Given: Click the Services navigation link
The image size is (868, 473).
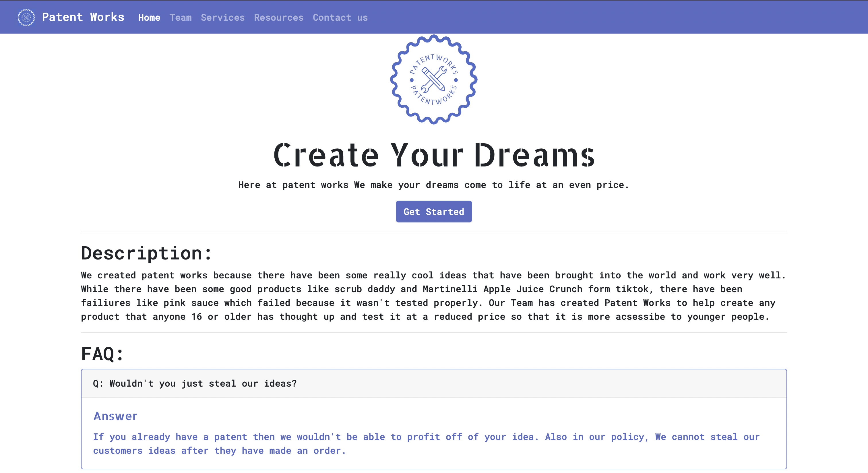Looking at the screenshot, I should 222,18.
